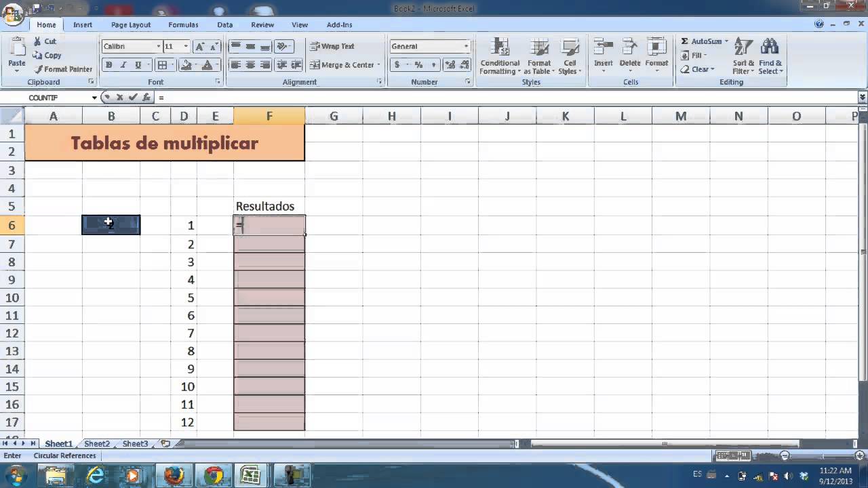Image resolution: width=868 pixels, height=488 pixels.
Task: Open the Calibri font name dropdown
Action: [x=158, y=47]
